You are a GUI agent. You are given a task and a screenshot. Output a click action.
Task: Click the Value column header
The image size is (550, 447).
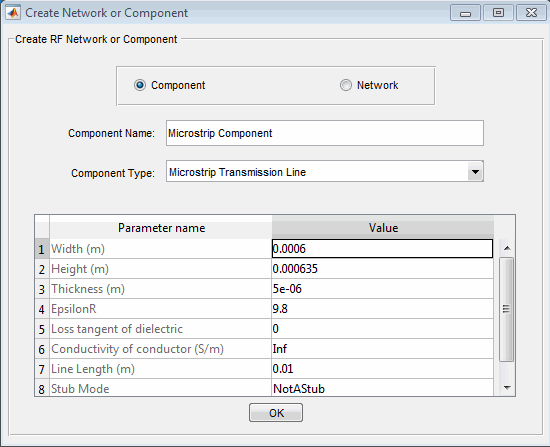[383, 227]
